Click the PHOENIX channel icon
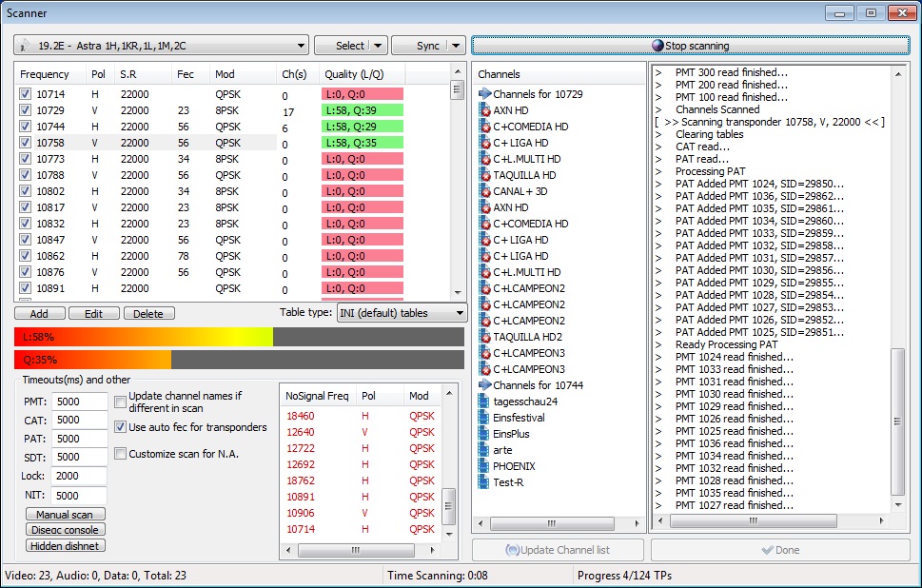The image size is (922, 588). coord(484,466)
